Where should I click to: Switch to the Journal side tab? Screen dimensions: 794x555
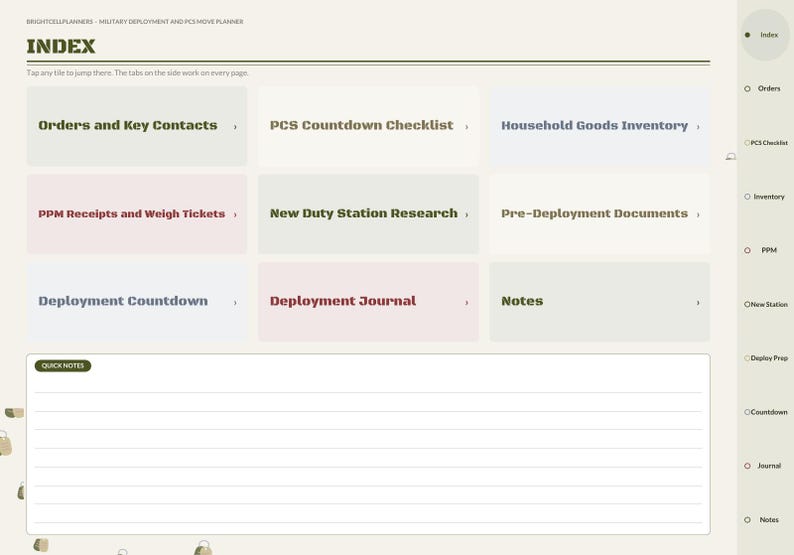tap(765, 466)
